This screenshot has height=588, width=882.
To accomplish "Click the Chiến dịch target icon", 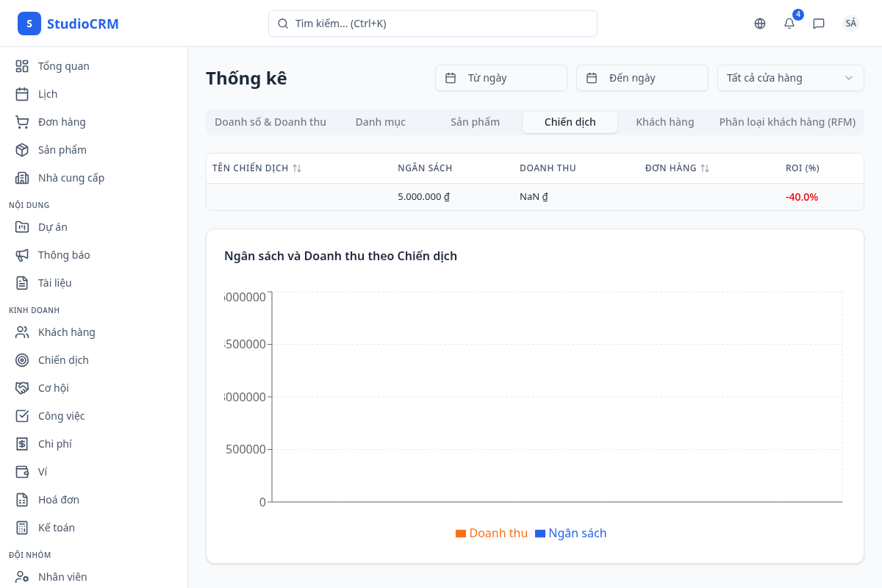I will point(22,360).
